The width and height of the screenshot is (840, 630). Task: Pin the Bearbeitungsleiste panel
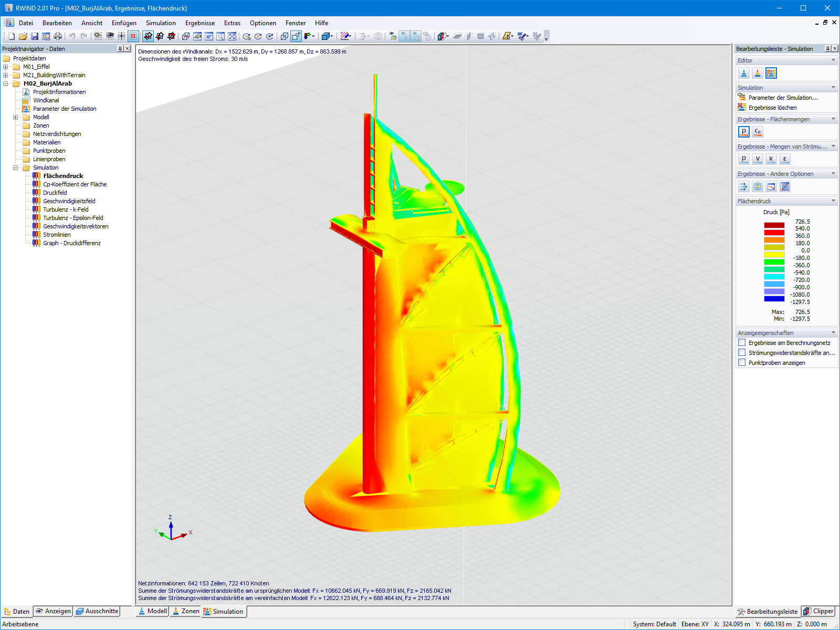tap(828, 48)
